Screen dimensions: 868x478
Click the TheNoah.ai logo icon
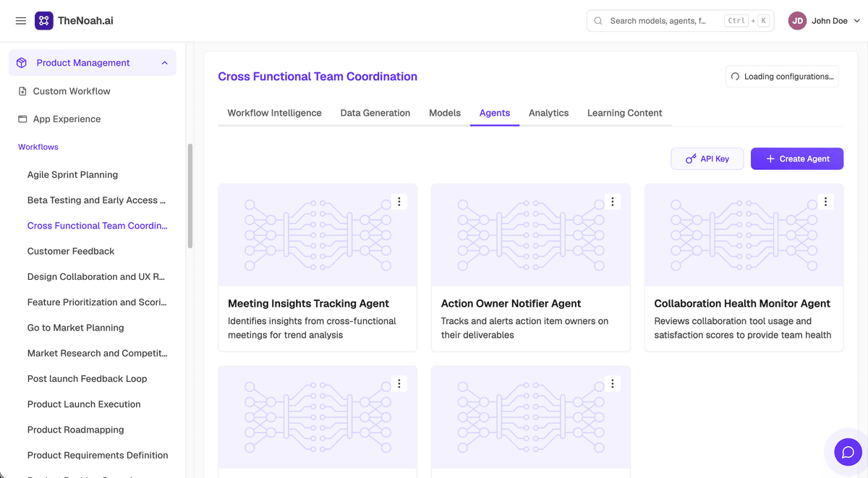pos(43,21)
